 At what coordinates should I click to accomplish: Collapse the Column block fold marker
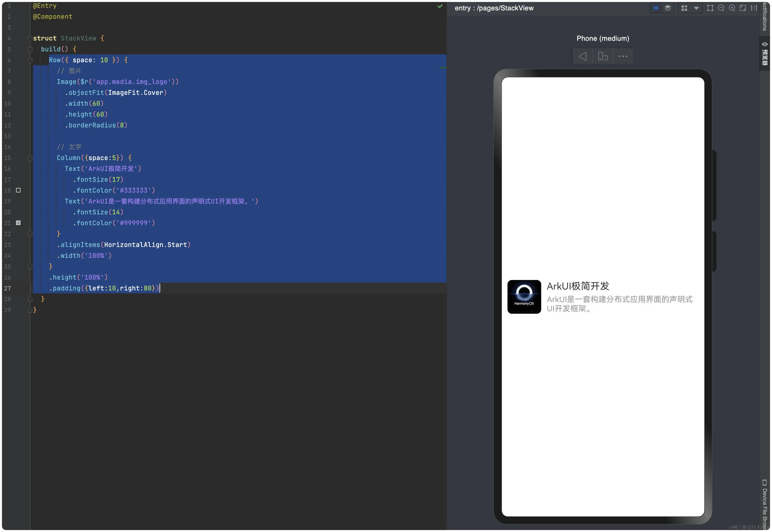click(30, 158)
